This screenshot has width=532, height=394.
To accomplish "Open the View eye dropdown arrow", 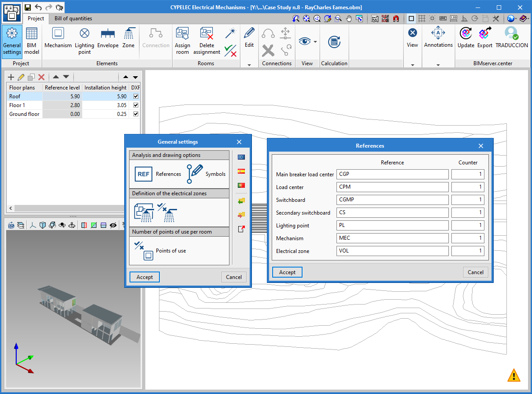I will click(315, 42).
